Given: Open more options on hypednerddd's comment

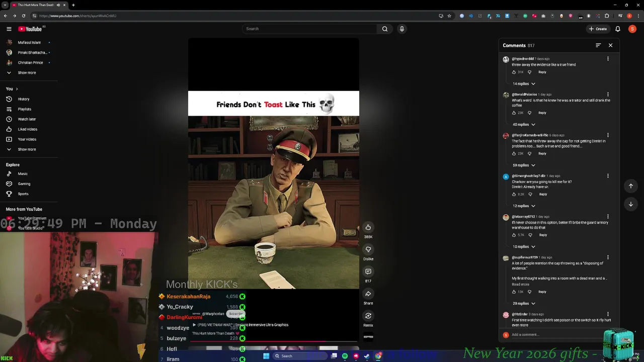Looking at the screenshot, I should [x=608, y=59].
